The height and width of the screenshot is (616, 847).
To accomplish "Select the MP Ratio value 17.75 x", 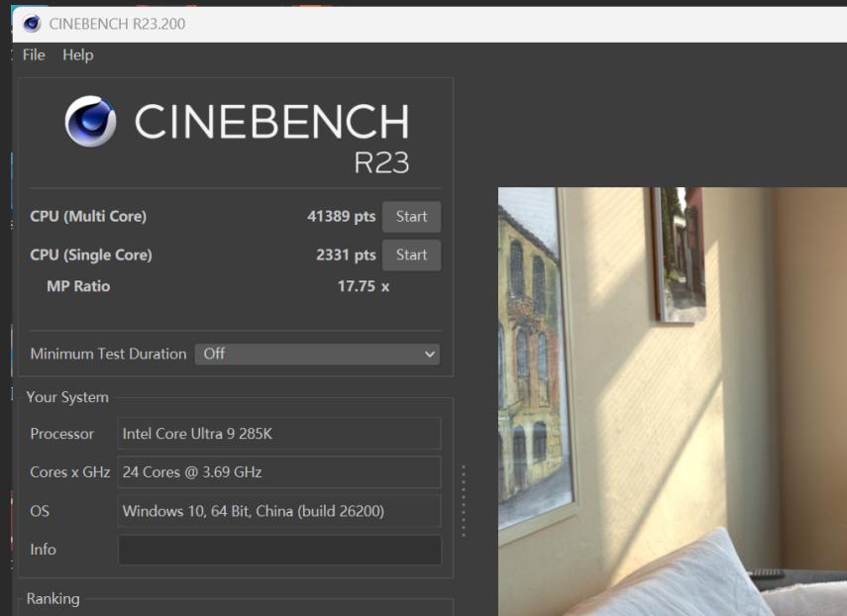I will (363, 286).
